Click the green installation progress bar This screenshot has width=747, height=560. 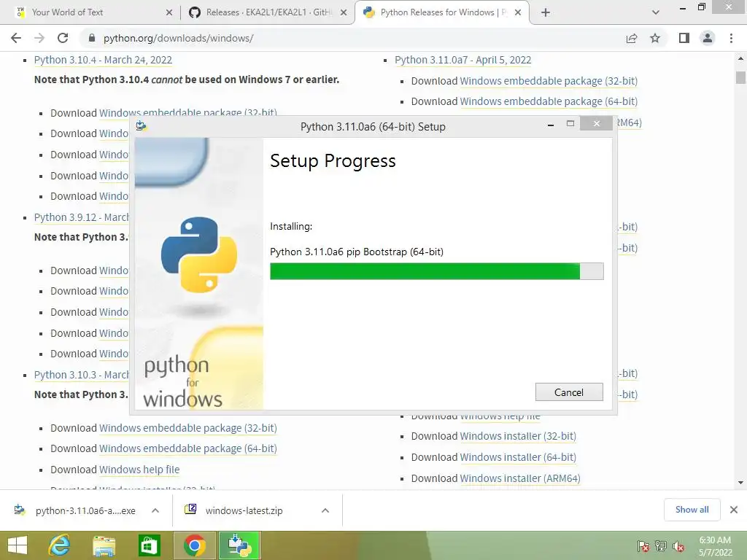click(x=436, y=271)
